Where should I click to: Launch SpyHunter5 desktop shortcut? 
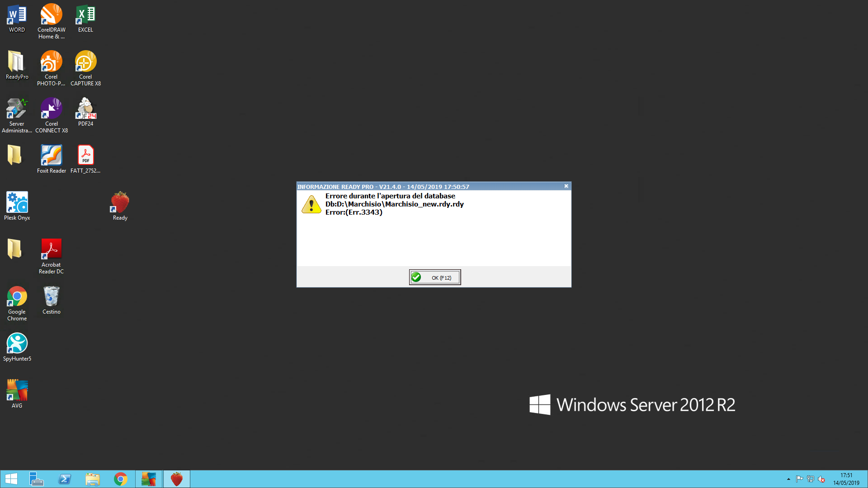click(17, 347)
